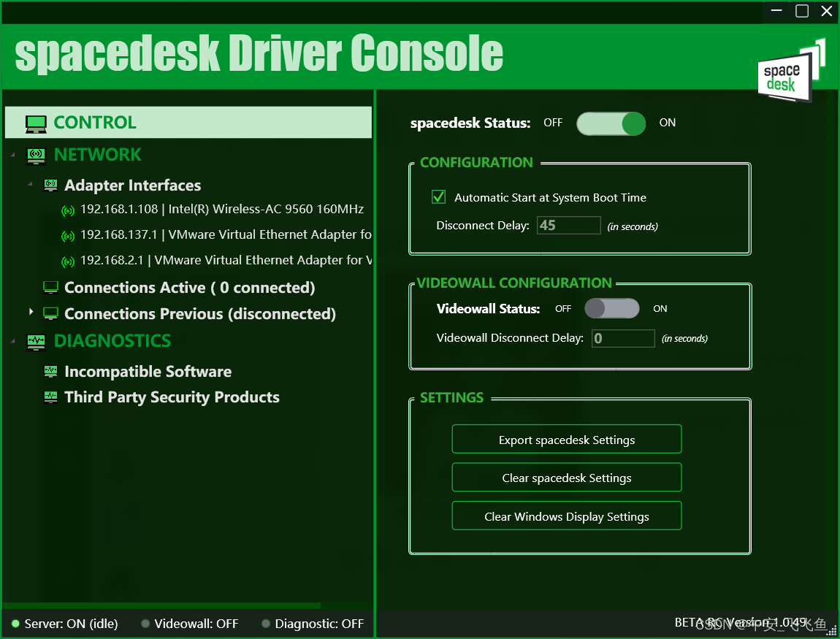
Task: Uncheck Automatic Start at System Boot Time
Action: click(439, 197)
